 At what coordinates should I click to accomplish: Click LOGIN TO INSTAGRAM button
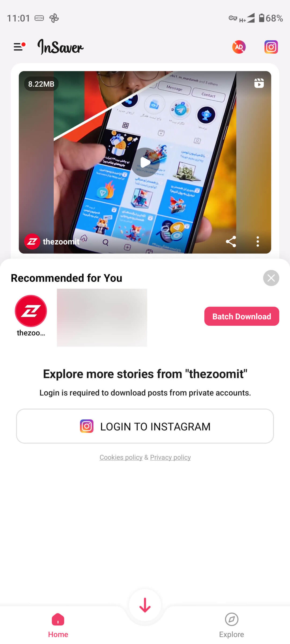(145, 426)
